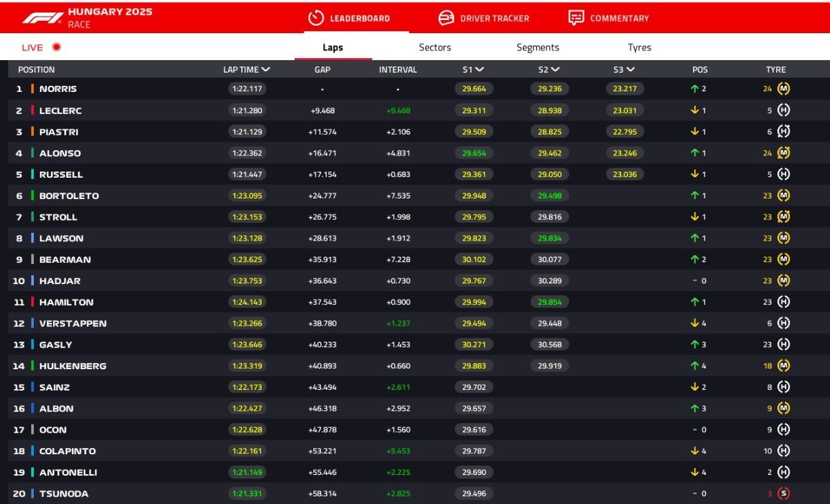The width and height of the screenshot is (830, 504).
Task: Click Leclerc's hard tyre icon
Action: 783,111
